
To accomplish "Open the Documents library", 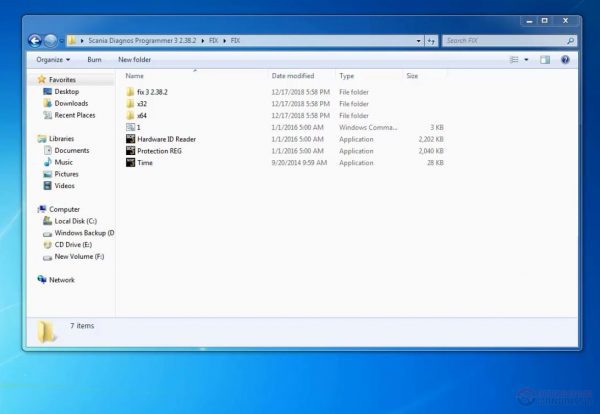I will point(72,150).
